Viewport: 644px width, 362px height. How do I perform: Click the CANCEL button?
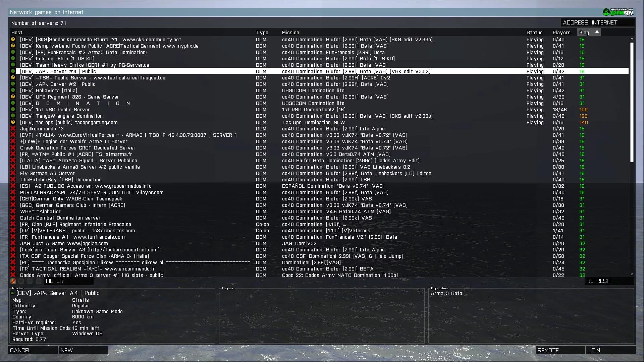[x=33, y=350]
